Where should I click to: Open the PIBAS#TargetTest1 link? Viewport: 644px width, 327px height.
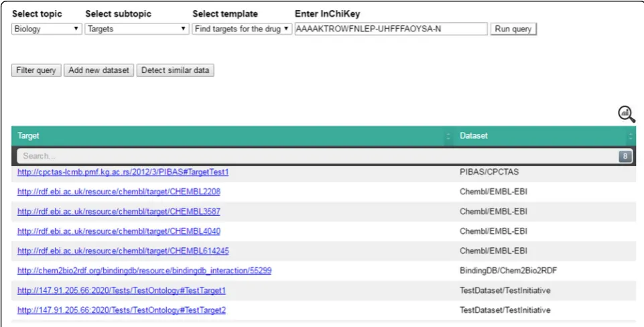[123, 172]
